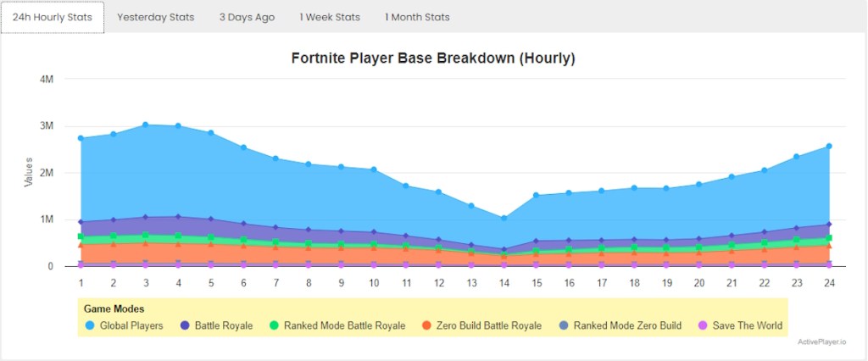Click Zero Build triangle marker at hour 1

(81, 244)
